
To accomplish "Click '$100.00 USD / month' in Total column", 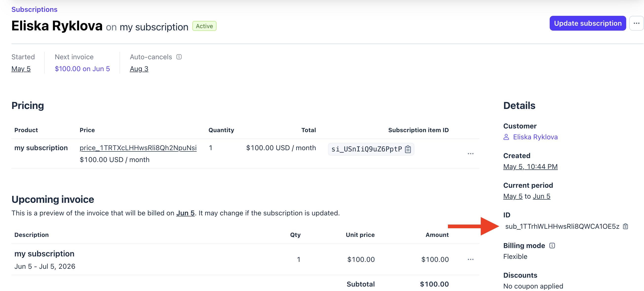I will tap(281, 148).
